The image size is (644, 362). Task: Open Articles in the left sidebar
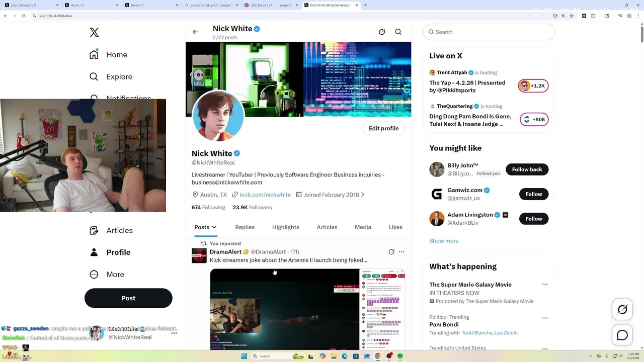[111, 230]
